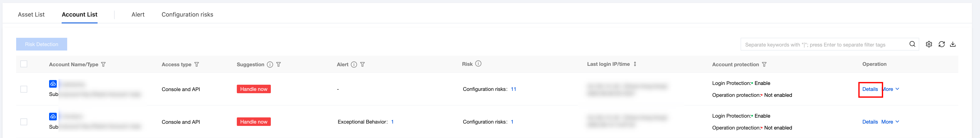The height and width of the screenshot is (138, 980).
Task: Download the account list
Action: click(953, 44)
